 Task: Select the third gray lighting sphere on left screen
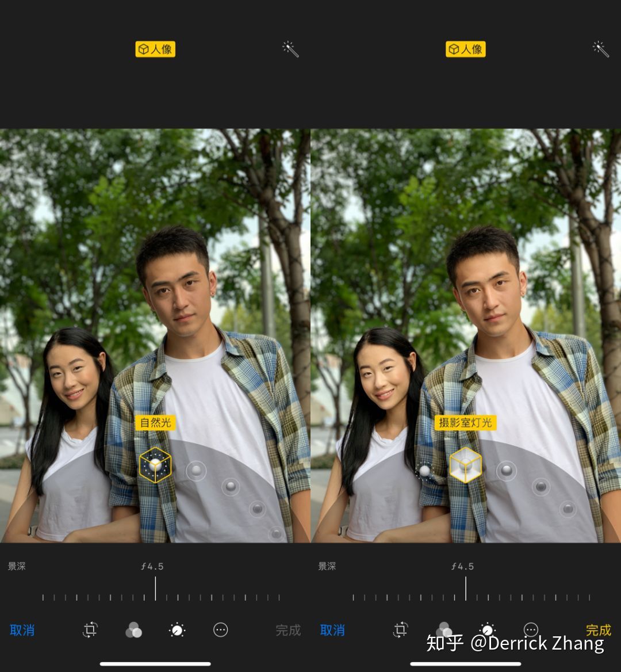tap(258, 509)
